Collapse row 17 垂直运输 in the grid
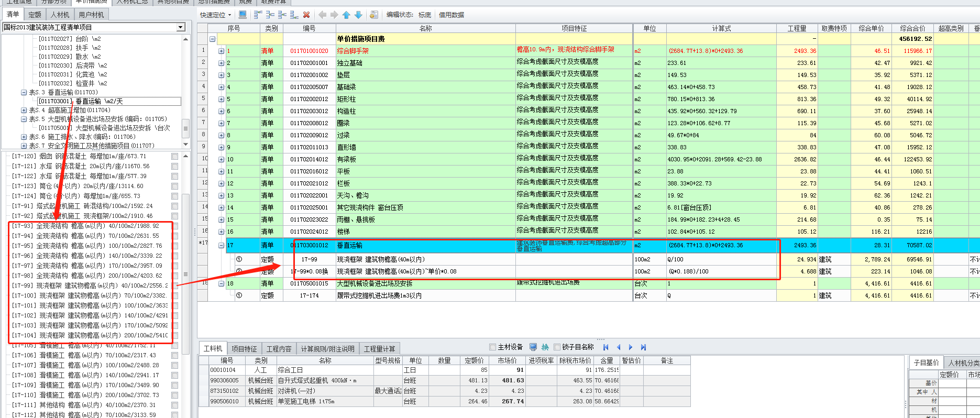The height and width of the screenshot is (418, 980). coord(221,245)
